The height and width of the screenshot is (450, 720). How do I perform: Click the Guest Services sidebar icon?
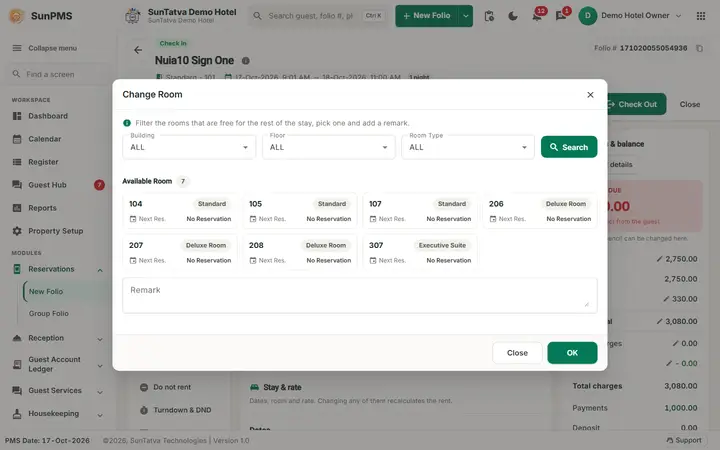[17, 390]
